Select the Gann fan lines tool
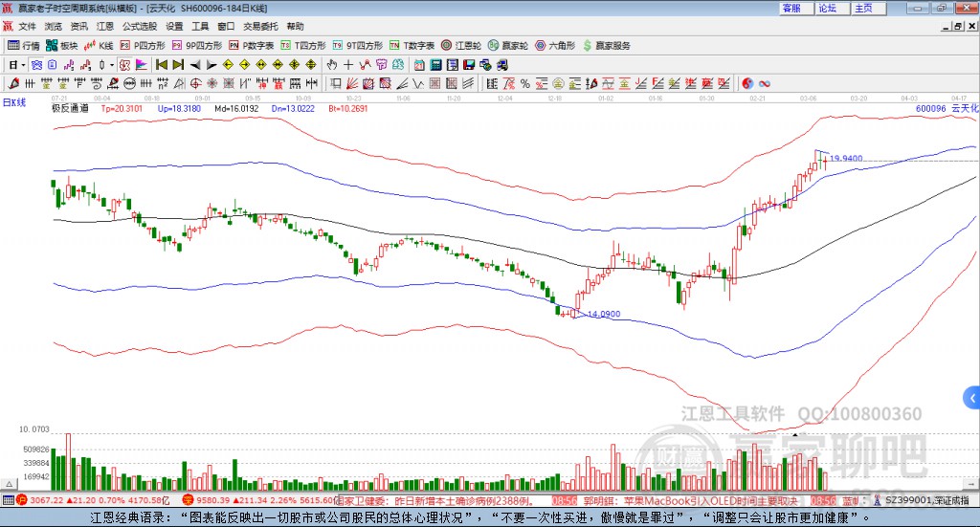Image resolution: width=980 pixels, height=527 pixels. point(352,83)
